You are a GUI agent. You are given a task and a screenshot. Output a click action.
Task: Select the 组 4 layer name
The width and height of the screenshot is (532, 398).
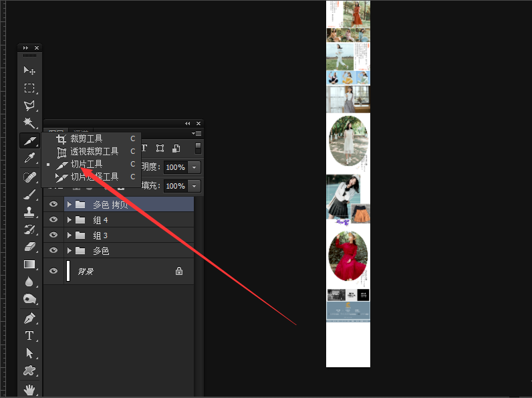click(100, 220)
